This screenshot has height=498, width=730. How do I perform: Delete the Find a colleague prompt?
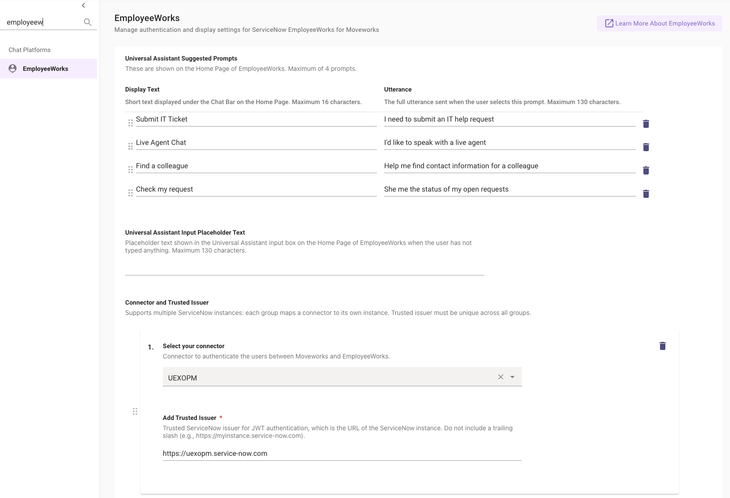646,170
